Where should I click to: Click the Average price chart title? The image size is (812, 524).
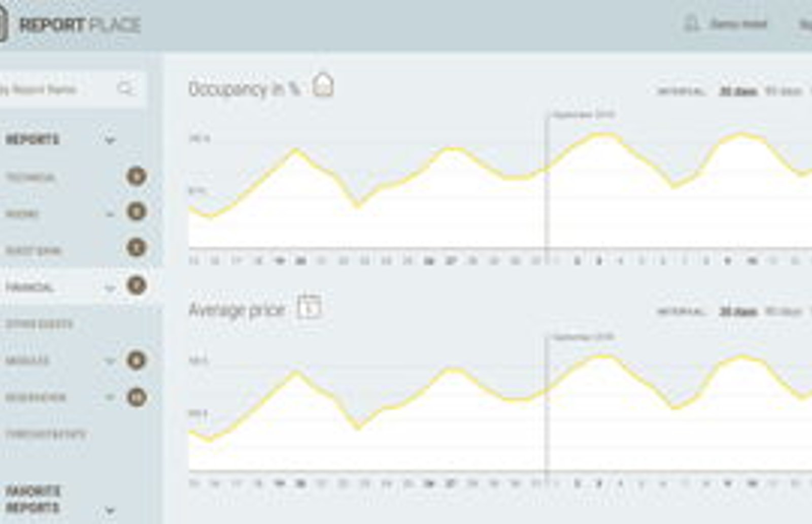(x=236, y=310)
